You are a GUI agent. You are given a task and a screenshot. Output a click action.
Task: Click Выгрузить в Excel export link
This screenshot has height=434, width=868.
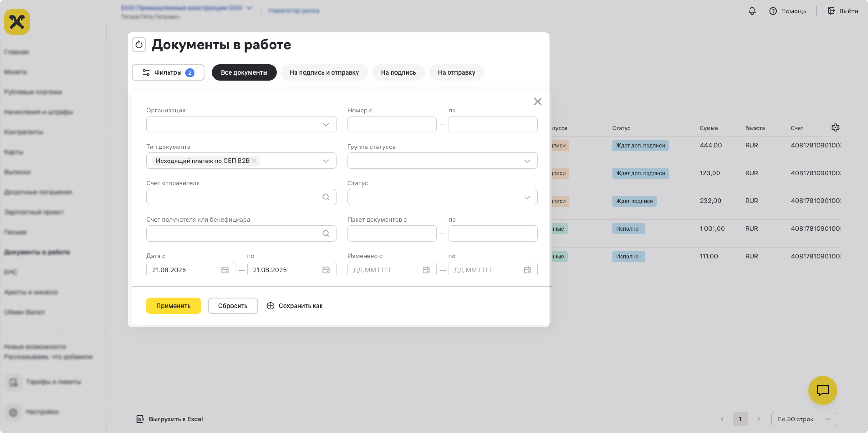click(170, 419)
